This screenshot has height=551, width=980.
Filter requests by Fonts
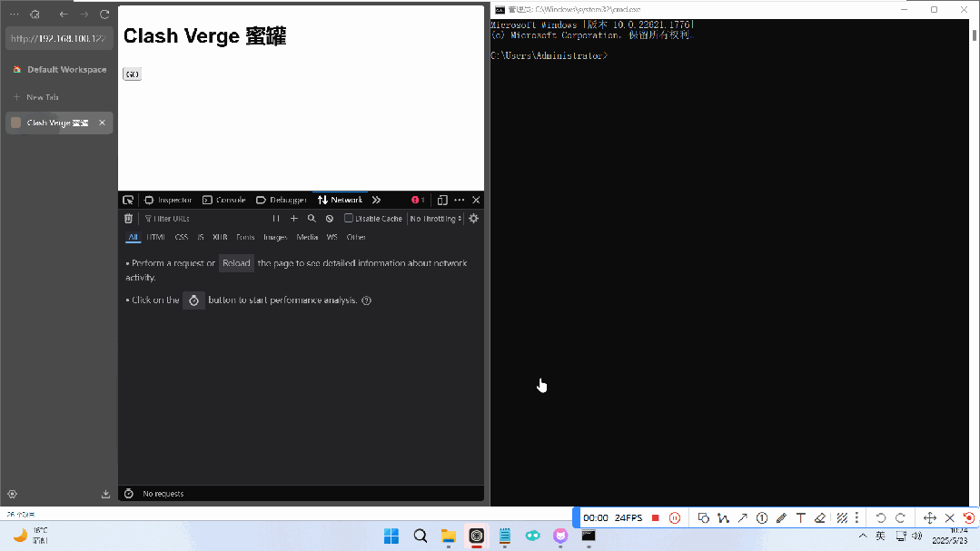pyautogui.click(x=245, y=238)
